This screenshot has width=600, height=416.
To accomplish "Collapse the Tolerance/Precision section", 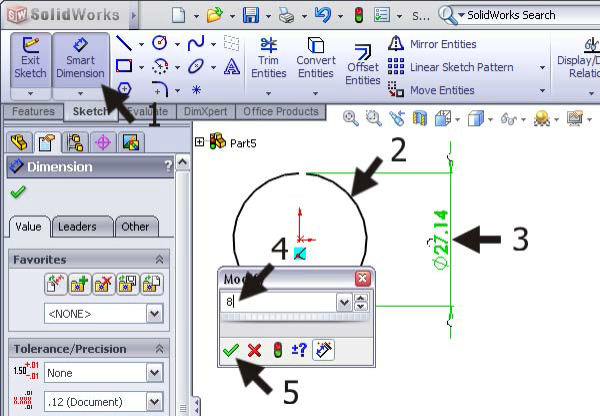I will [x=158, y=348].
